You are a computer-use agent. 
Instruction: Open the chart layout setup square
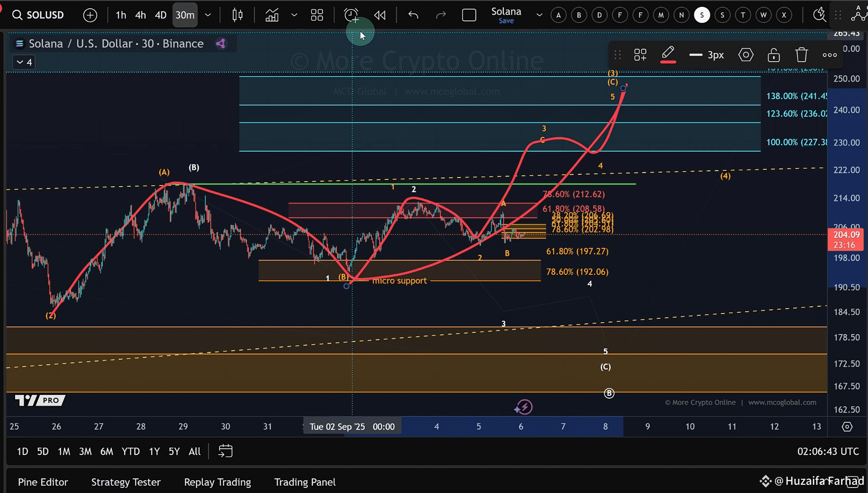tap(469, 15)
